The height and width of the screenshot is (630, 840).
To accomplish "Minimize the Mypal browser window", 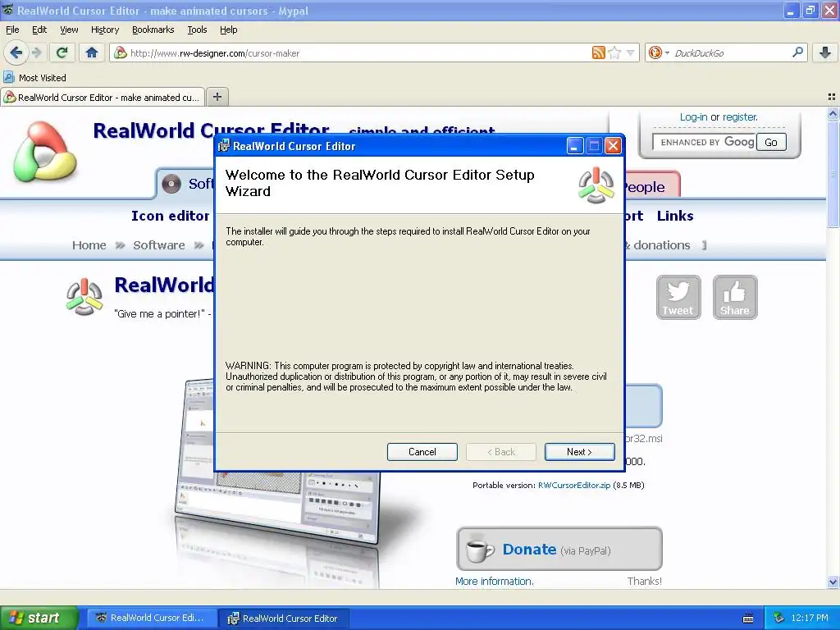I will click(x=792, y=10).
